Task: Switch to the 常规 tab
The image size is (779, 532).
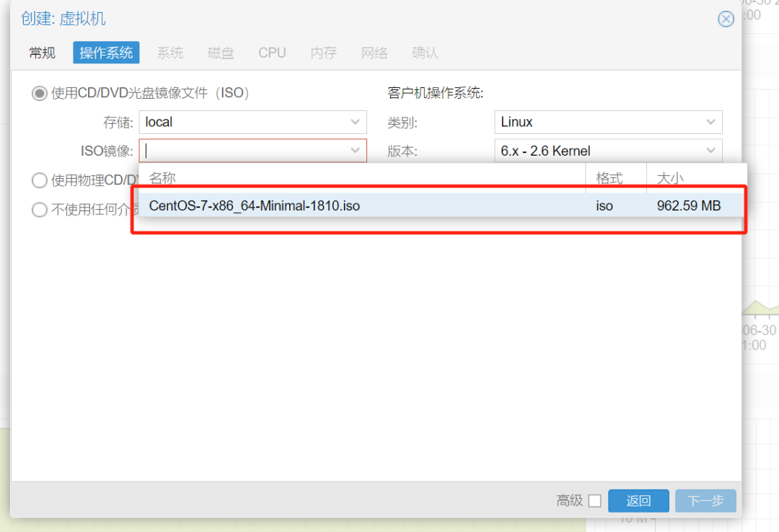Action: 43,53
